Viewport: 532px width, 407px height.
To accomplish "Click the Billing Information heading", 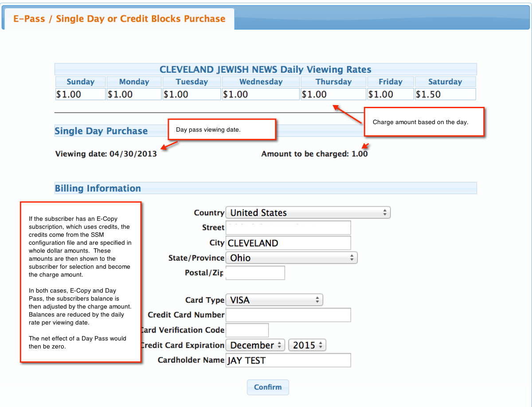I will (98, 188).
